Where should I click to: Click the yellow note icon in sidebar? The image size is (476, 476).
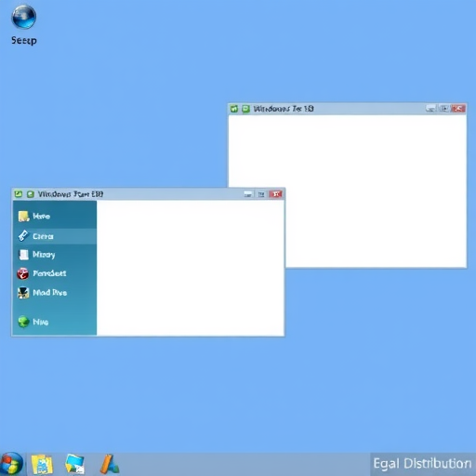pyautogui.click(x=23, y=217)
